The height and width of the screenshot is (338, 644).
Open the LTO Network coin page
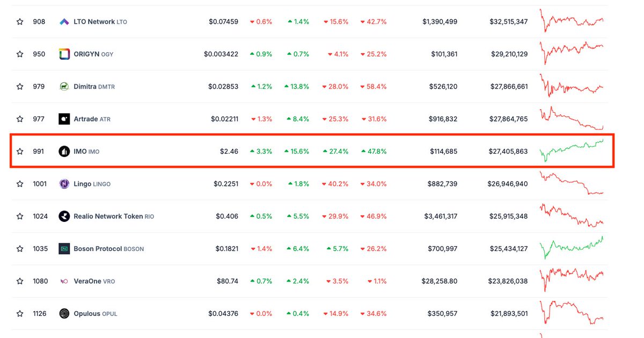[x=100, y=22]
